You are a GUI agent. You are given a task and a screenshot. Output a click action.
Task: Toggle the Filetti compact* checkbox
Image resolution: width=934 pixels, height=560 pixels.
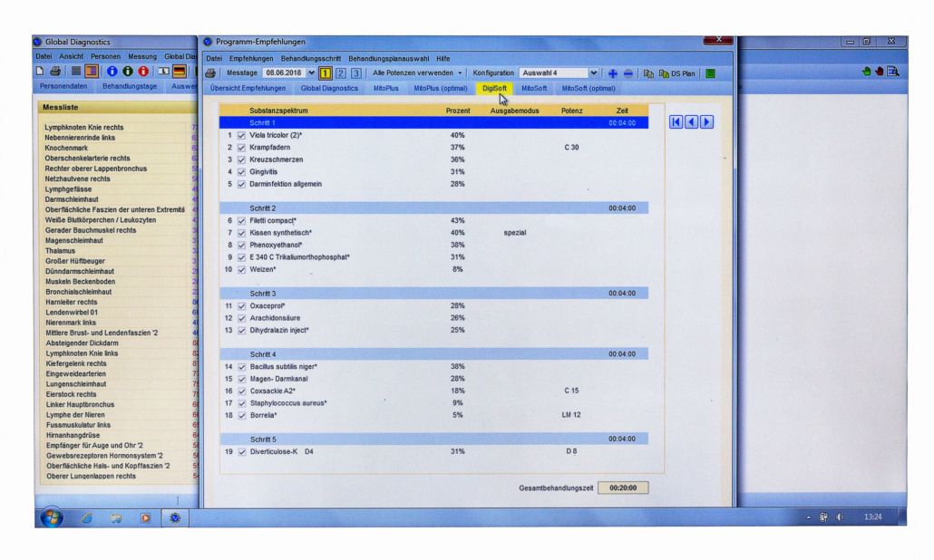241,221
